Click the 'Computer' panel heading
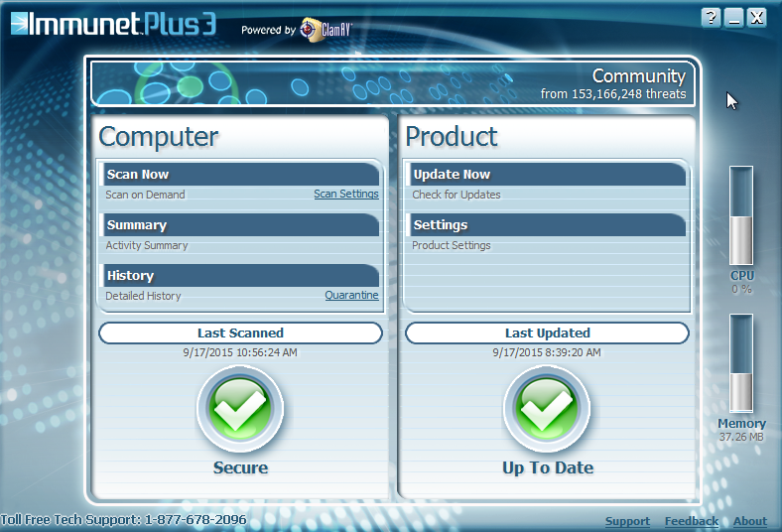The width and height of the screenshot is (782, 532). pos(159,137)
